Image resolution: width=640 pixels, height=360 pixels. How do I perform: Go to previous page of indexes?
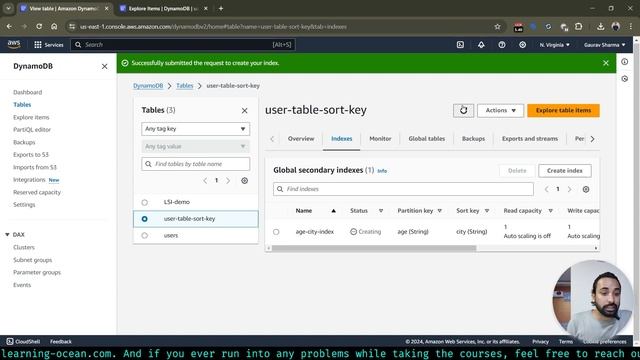(547, 189)
